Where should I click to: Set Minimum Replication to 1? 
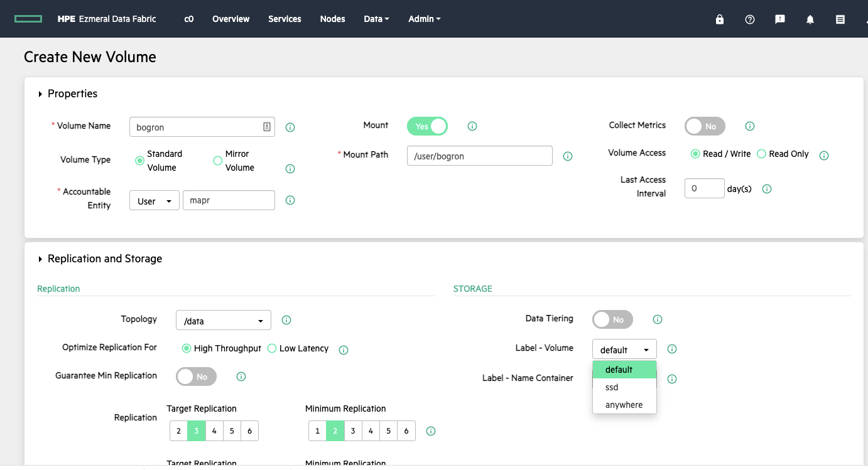pos(317,431)
